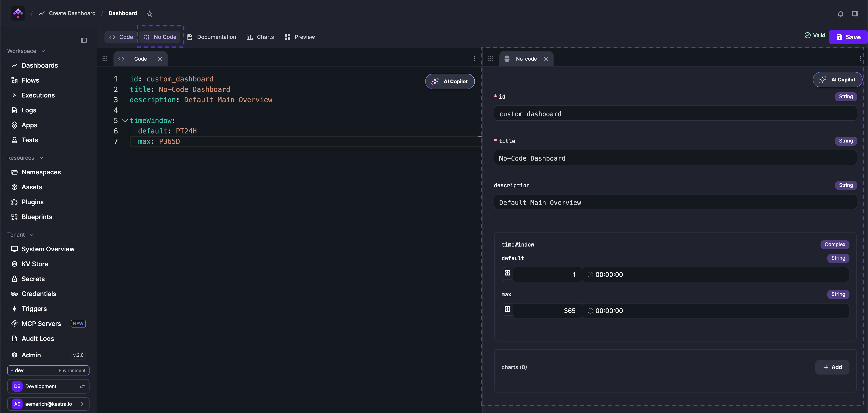Open the Documentation tab
This screenshot has height=413, width=868.
click(x=212, y=37)
